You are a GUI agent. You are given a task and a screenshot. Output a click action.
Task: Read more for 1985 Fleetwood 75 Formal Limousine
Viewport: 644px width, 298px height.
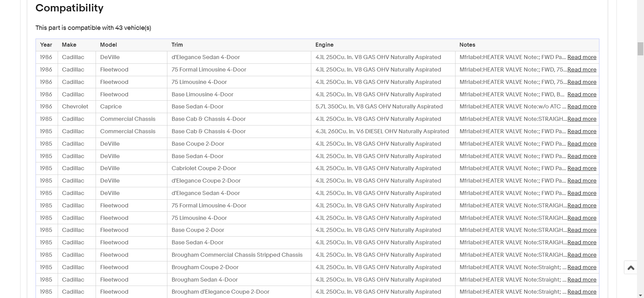(582, 205)
